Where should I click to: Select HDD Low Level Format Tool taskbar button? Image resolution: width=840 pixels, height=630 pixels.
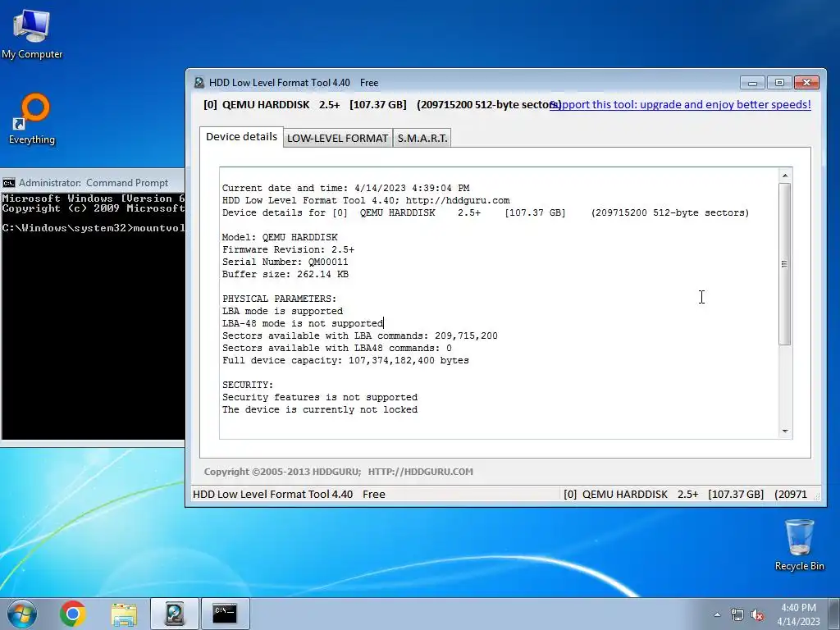pyautogui.click(x=175, y=614)
